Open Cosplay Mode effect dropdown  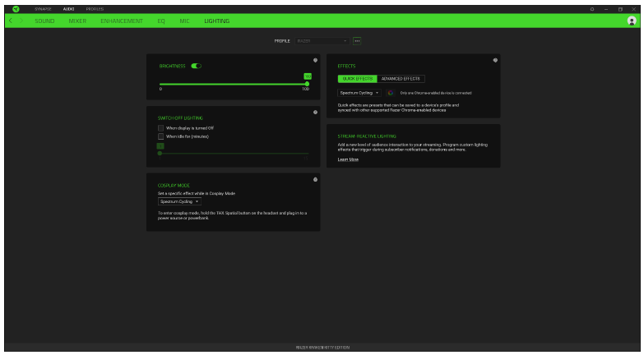pyautogui.click(x=179, y=201)
